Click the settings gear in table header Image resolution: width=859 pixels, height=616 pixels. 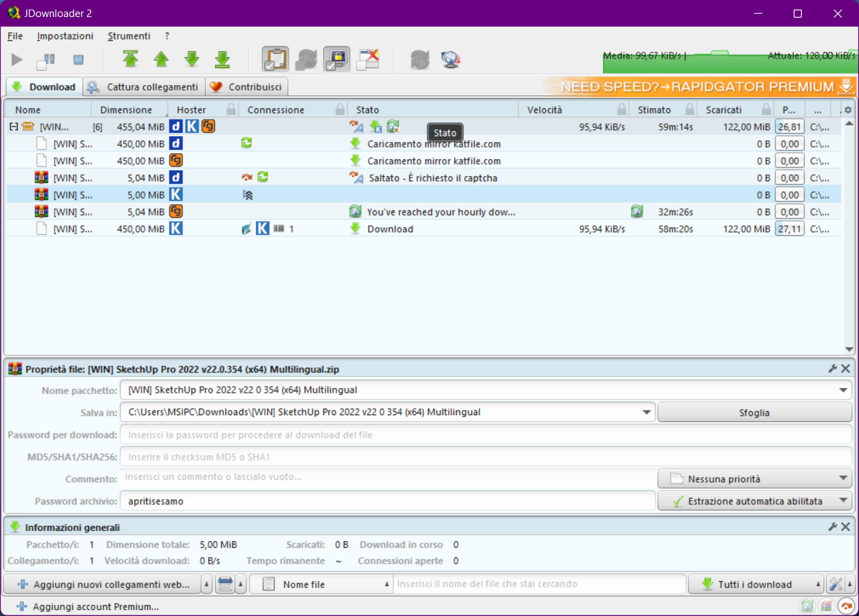[847, 110]
